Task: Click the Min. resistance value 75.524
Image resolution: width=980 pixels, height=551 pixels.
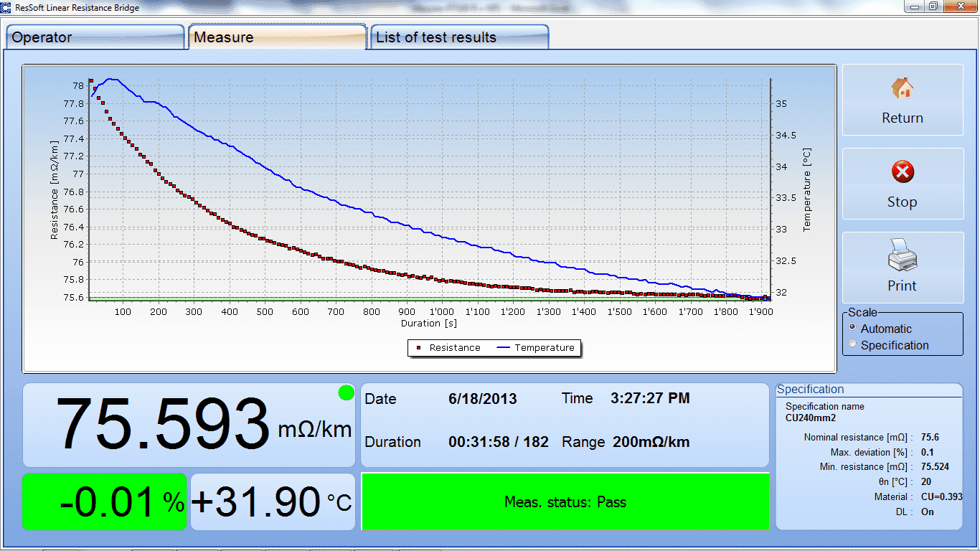Action: tap(936, 467)
